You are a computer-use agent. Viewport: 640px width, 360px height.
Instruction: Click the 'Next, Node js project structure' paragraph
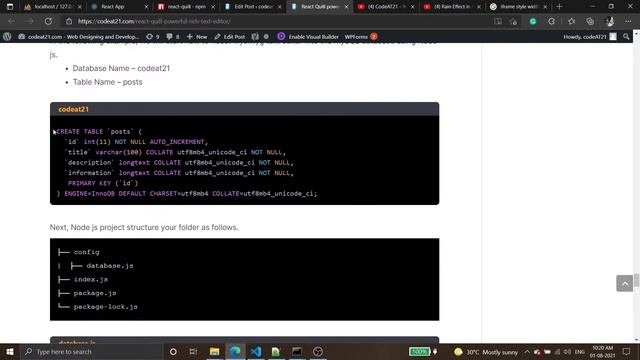click(x=144, y=227)
